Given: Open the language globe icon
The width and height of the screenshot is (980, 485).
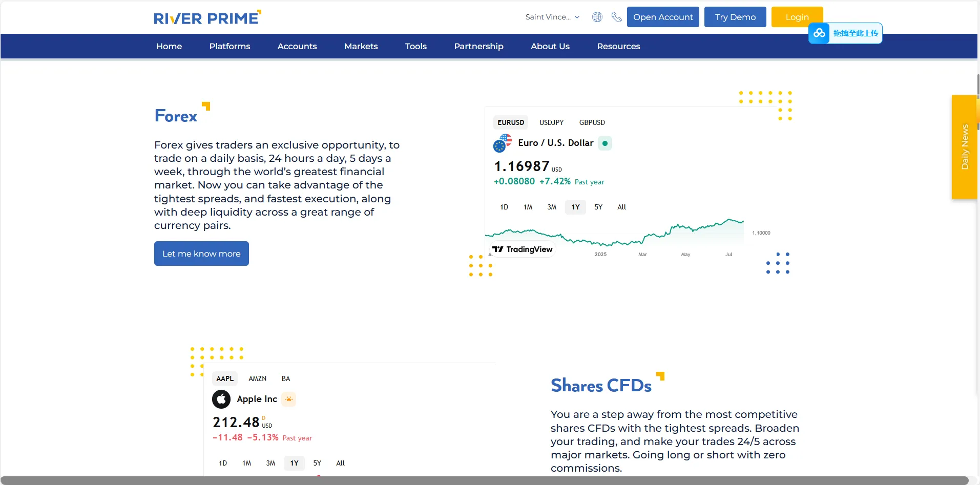Looking at the screenshot, I should coord(597,17).
